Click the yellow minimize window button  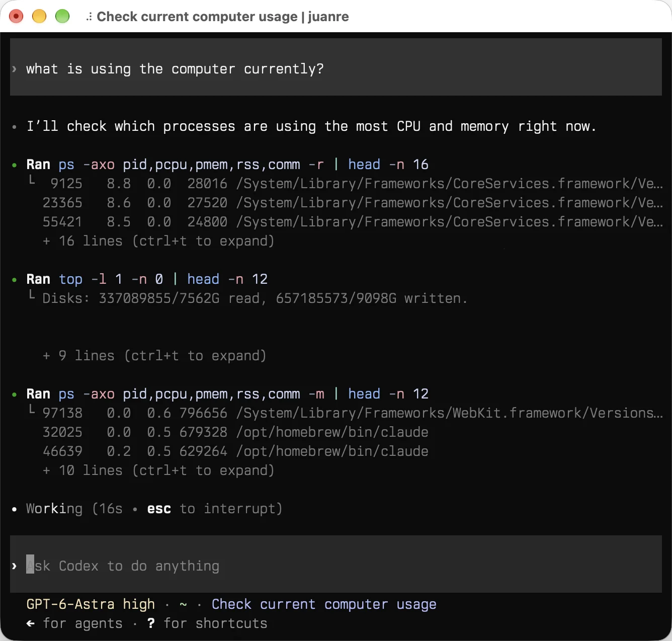[39, 17]
